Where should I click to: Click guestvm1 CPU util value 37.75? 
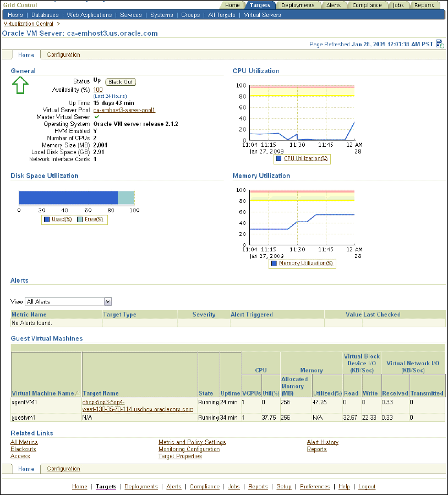[269, 417]
